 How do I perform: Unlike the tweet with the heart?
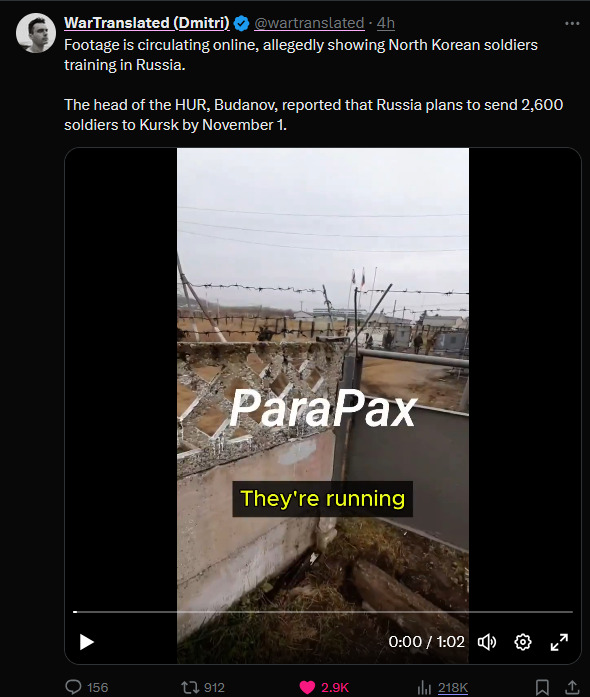tap(307, 687)
